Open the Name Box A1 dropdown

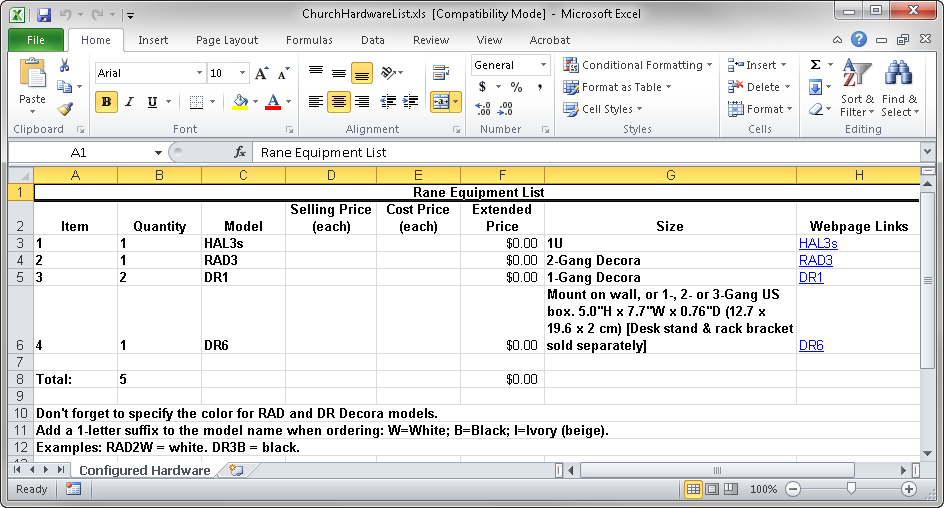pos(158,153)
